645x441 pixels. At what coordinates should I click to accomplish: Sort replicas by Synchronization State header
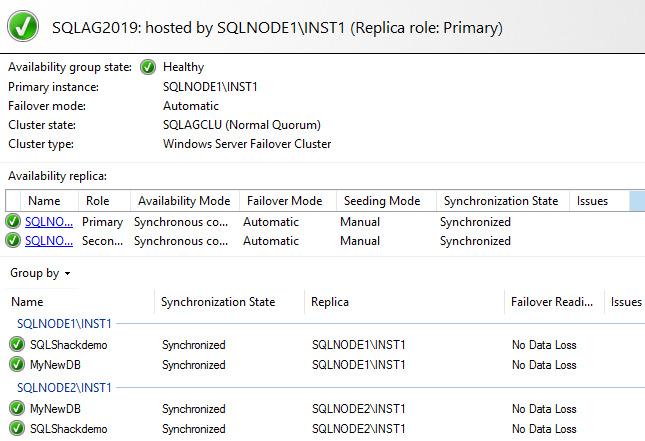click(500, 201)
